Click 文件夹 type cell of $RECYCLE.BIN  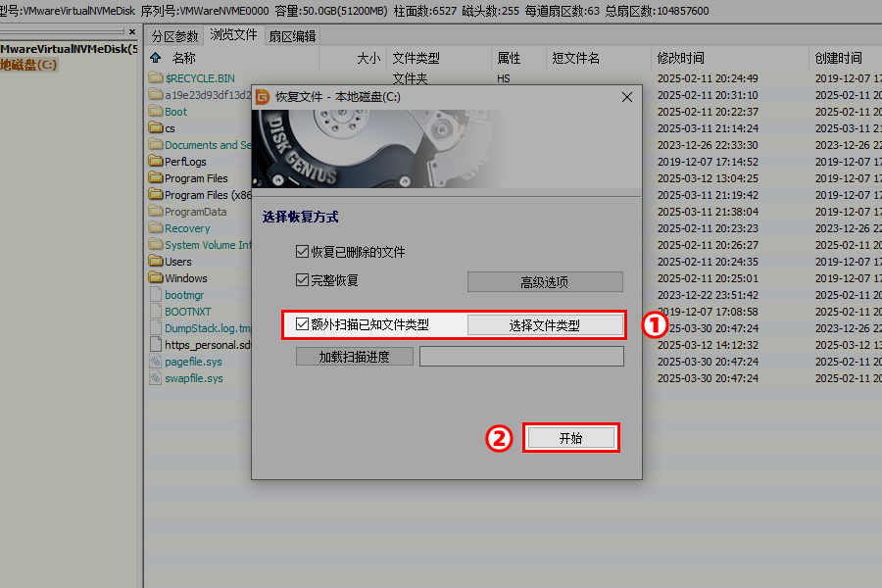[410, 78]
